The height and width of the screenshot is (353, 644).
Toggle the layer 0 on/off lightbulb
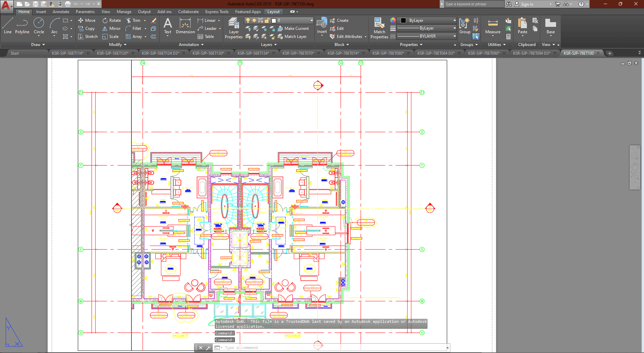(x=248, y=20)
